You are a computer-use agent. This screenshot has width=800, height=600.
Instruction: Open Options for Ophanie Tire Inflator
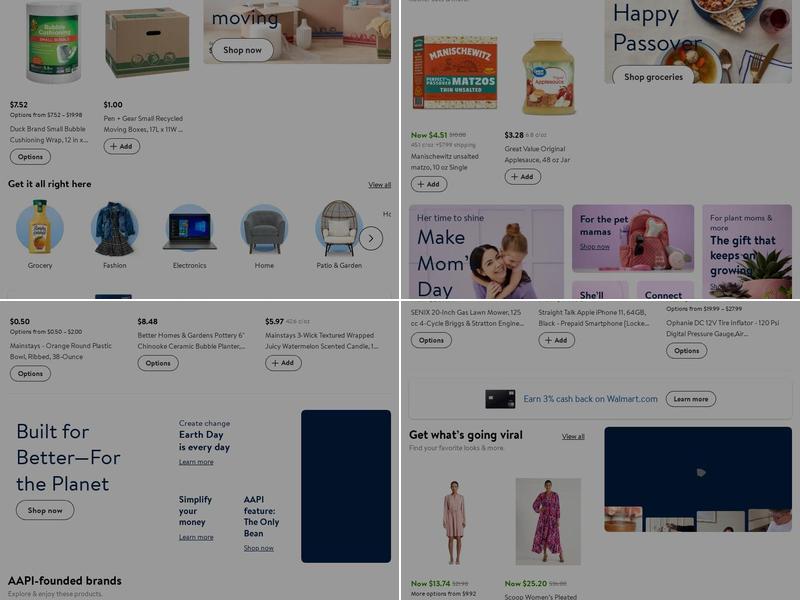pos(686,351)
